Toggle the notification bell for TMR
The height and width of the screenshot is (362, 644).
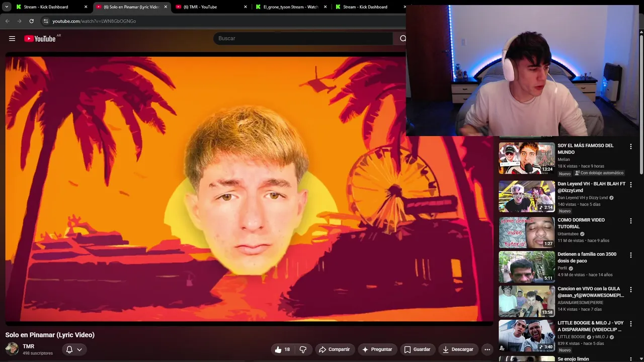pyautogui.click(x=69, y=349)
